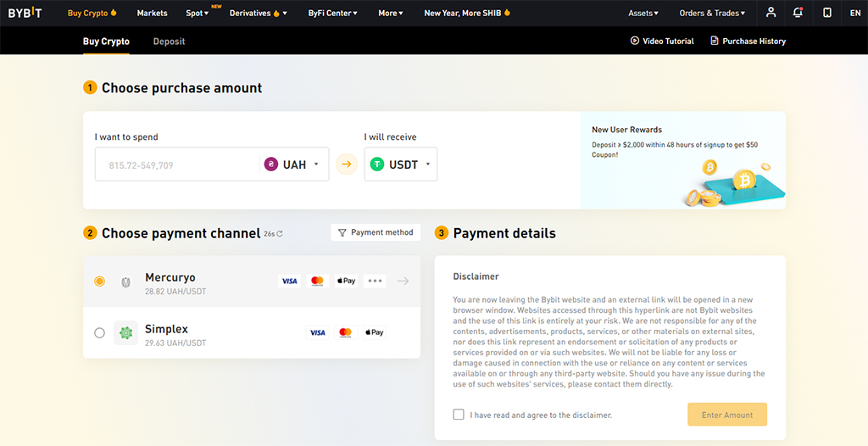
Task: Click the Bybit logo
Action: point(25,13)
